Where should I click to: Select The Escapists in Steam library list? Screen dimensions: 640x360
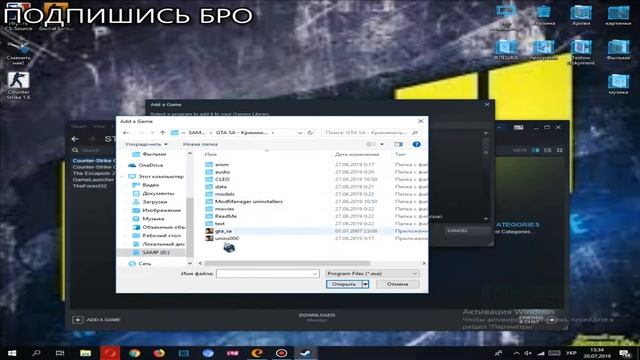coord(93,173)
